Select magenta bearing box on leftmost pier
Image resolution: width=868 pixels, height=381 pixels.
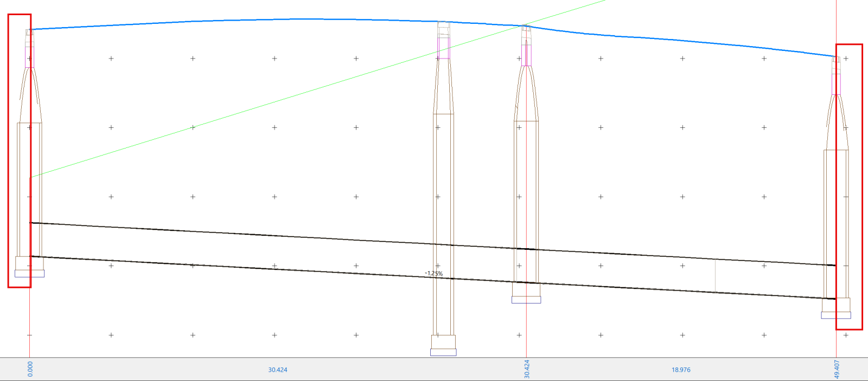29,57
